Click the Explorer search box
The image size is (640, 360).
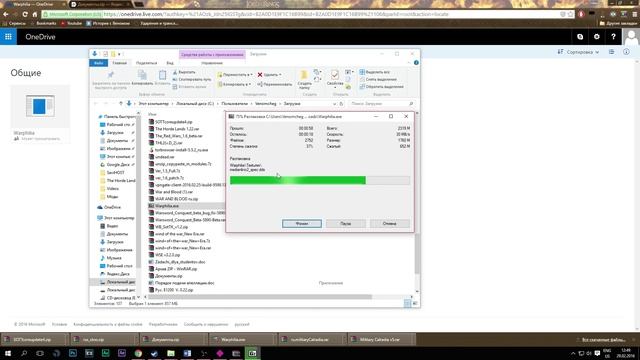point(381,104)
